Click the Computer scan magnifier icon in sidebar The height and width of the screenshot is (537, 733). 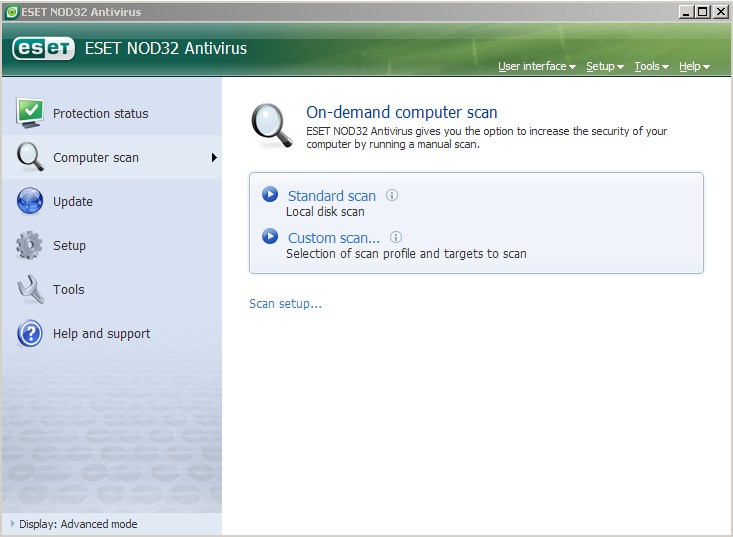[x=30, y=157]
